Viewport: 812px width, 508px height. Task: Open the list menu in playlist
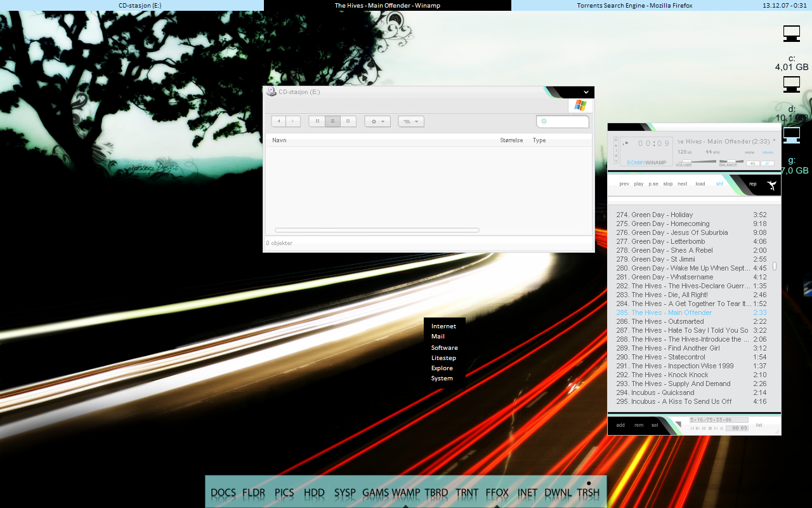(x=759, y=425)
